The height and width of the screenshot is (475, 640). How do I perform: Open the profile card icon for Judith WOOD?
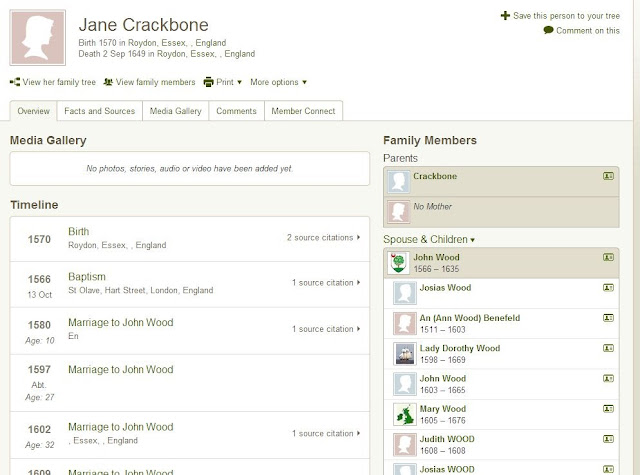click(608, 439)
